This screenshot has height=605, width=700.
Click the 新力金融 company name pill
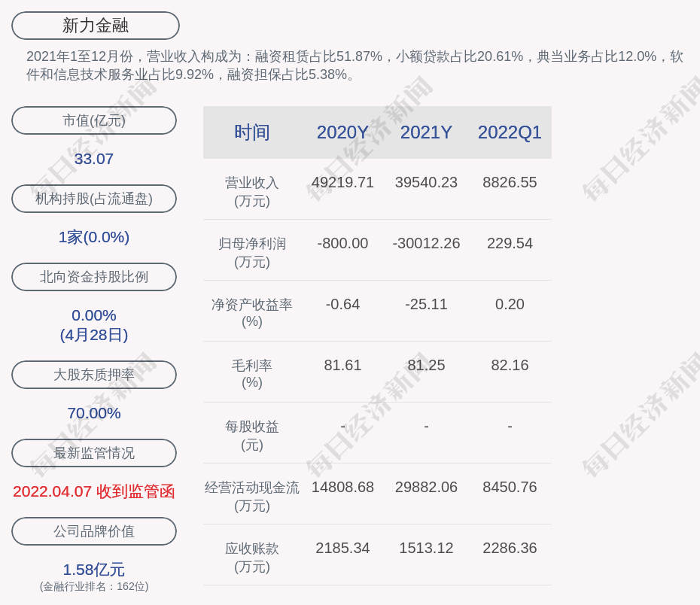pyautogui.click(x=96, y=26)
